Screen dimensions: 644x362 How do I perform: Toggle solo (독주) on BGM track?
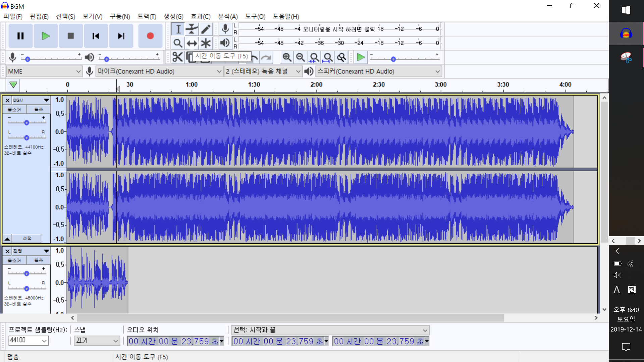[x=39, y=110]
